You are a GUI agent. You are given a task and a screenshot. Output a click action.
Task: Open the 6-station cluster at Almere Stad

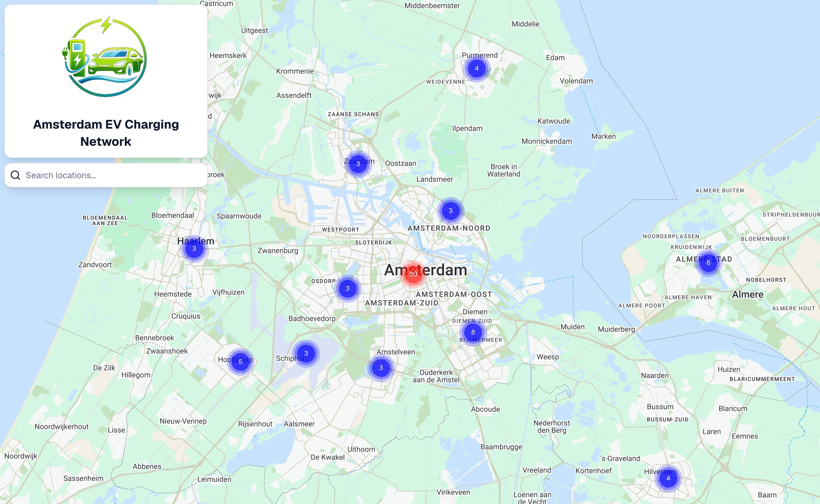[x=708, y=263]
